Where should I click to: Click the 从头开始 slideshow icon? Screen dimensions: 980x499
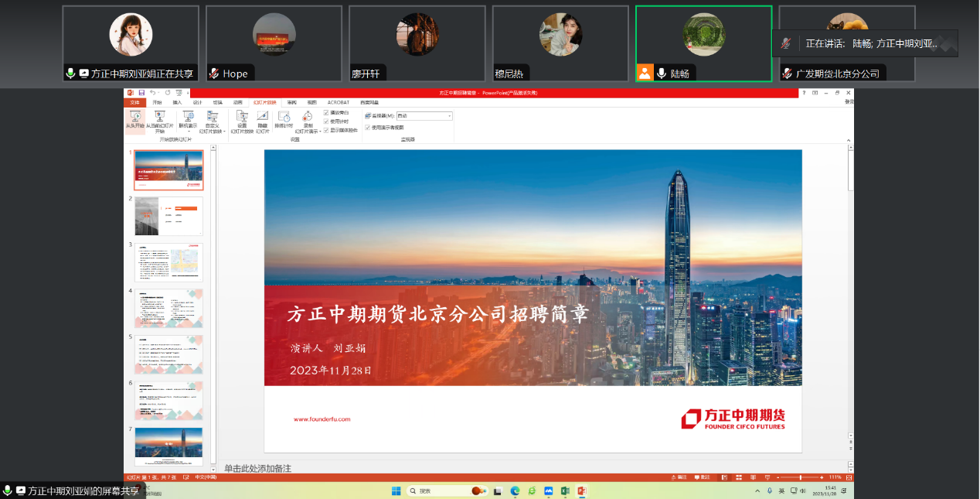click(134, 118)
